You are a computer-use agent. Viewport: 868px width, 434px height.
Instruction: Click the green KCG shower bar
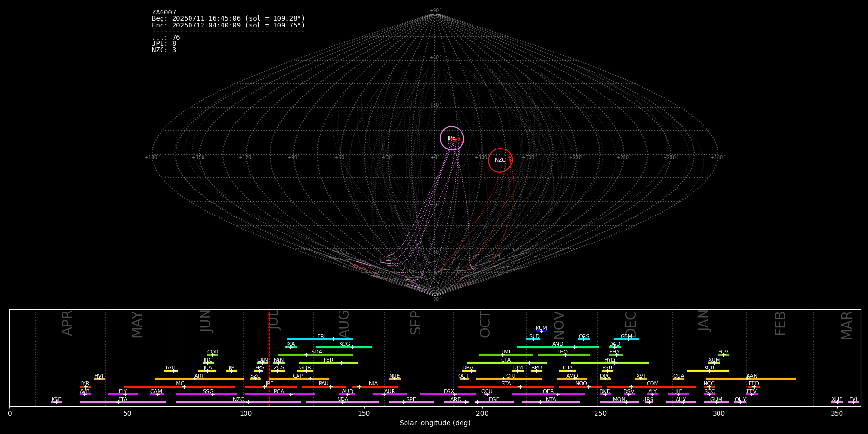click(344, 347)
